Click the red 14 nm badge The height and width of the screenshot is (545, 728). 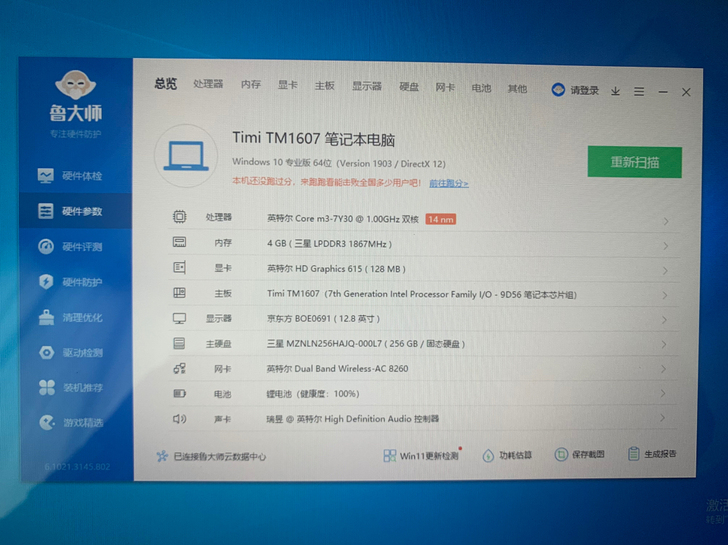coord(441,219)
